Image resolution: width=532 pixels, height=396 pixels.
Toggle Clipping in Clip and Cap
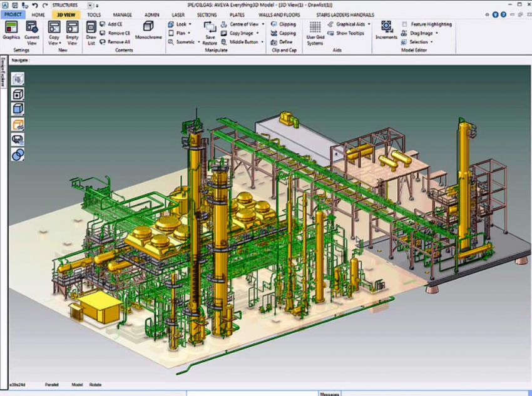(283, 24)
